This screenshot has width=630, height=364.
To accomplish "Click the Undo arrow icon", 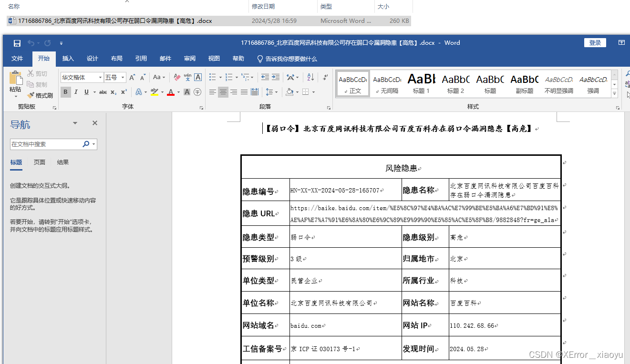I will pos(31,43).
